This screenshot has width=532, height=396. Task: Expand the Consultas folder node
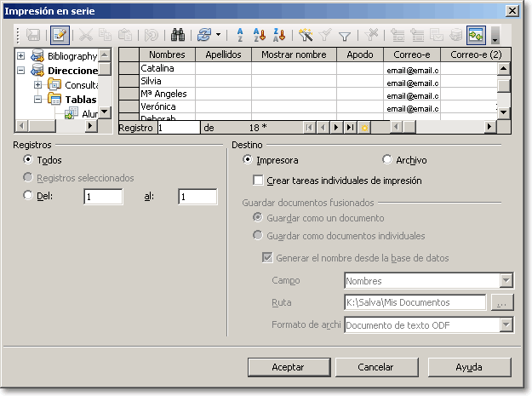(38, 85)
